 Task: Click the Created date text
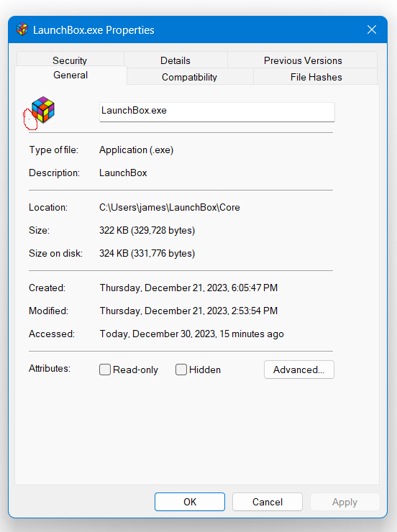[x=188, y=288]
